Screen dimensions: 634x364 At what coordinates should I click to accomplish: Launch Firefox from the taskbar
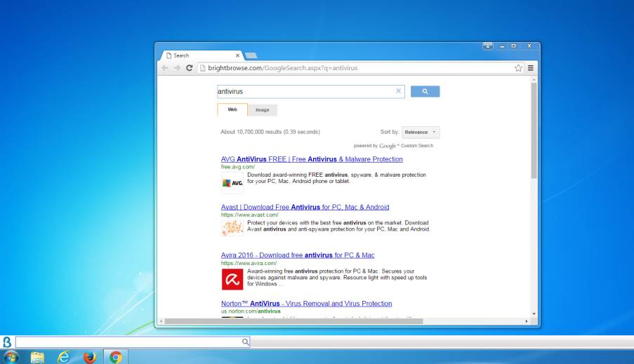point(90,357)
